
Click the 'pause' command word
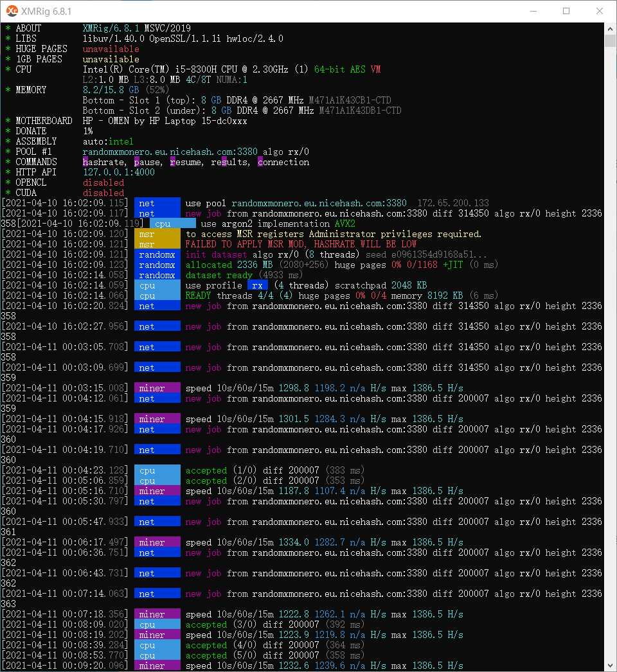pos(147,162)
